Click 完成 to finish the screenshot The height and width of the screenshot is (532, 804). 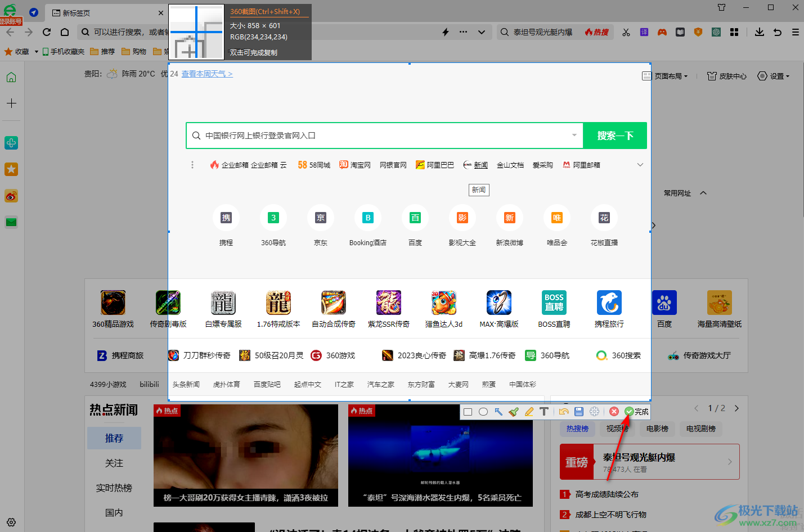pyautogui.click(x=636, y=412)
